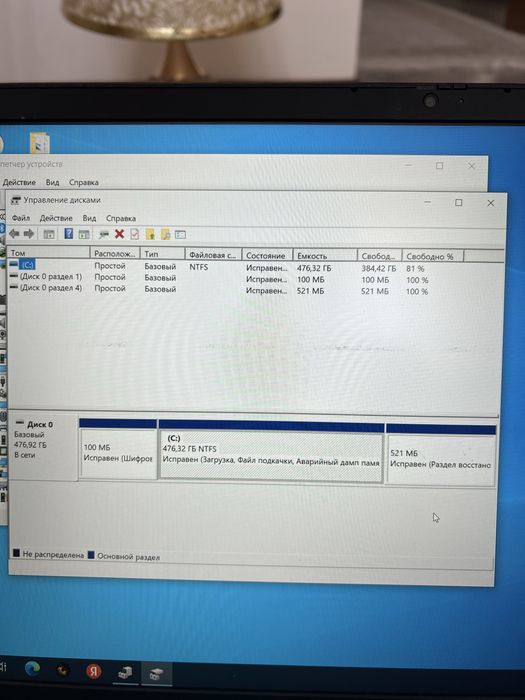Select the Диск 0 раздел 1 row

[253, 279]
